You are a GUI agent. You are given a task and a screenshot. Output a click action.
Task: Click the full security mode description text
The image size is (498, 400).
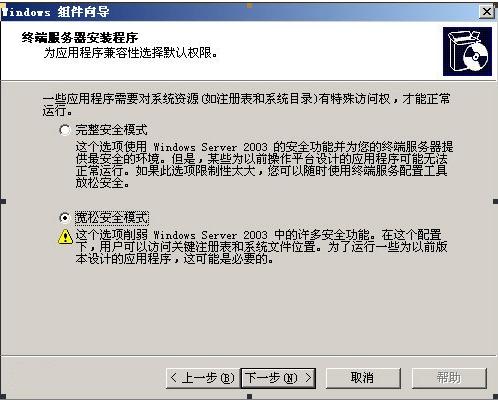pyautogui.click(x=264, y=165)
